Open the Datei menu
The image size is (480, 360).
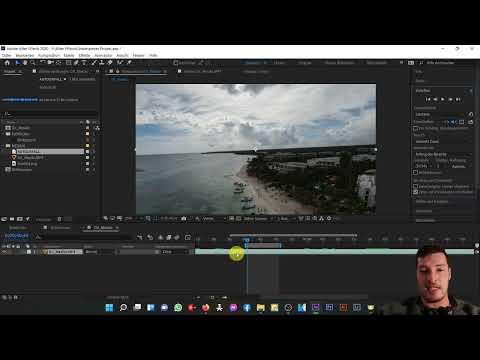pyautogui.click(x=6, y=55)
